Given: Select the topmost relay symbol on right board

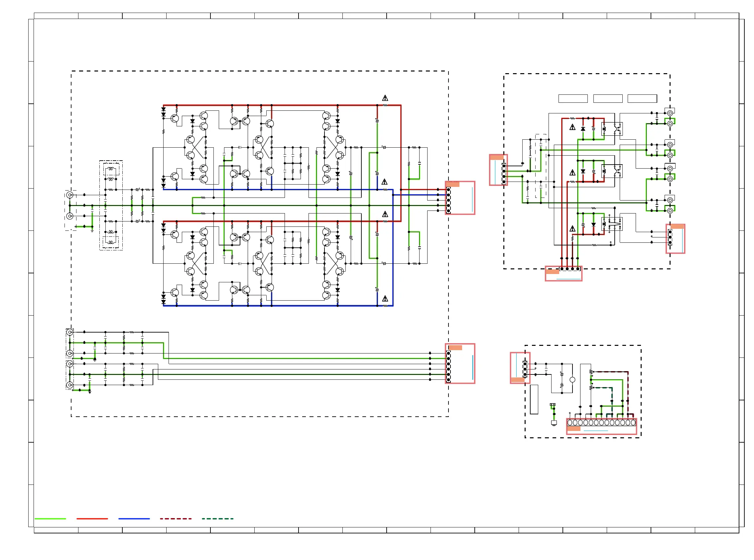Looking at the screenshot, I should [612, 129].
